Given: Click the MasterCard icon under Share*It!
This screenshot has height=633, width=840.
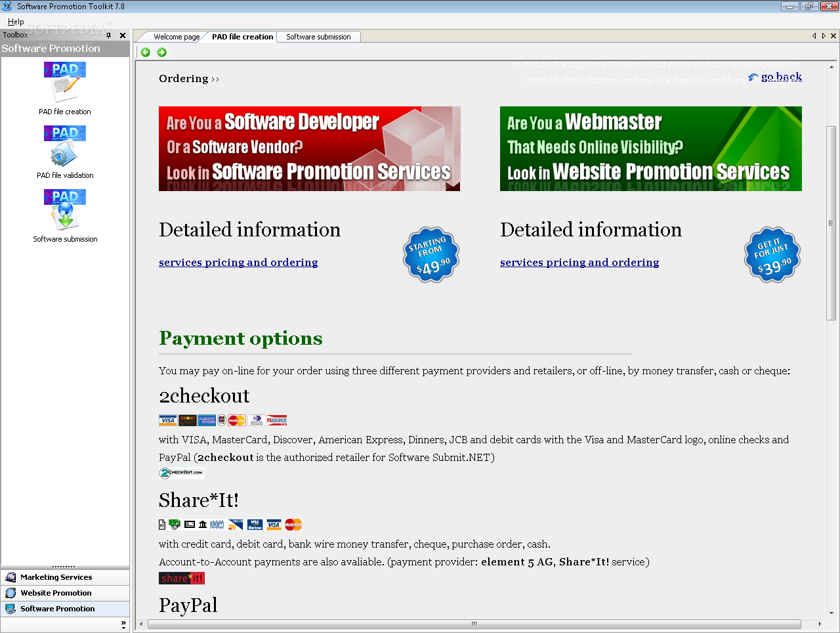Looking at the screenshot, I should (293, 525).
